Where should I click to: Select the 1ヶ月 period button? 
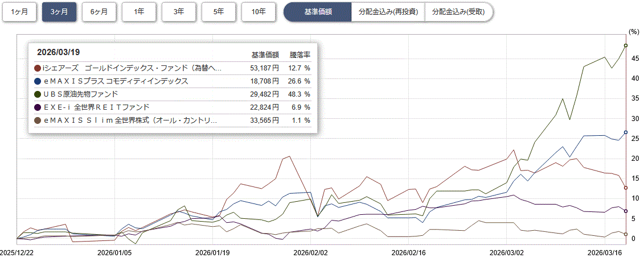pyautogui.click(x=19, y=11)
